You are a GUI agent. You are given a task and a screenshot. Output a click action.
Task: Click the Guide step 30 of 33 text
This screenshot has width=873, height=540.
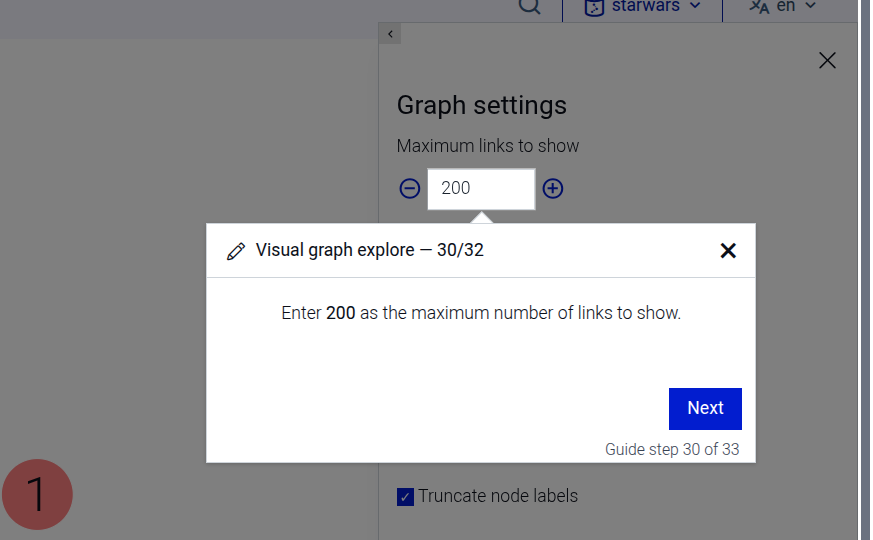click(x=672, y=450)
